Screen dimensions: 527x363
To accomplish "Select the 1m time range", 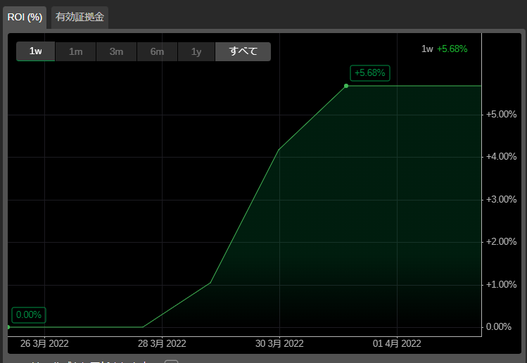I will [76, 51].
